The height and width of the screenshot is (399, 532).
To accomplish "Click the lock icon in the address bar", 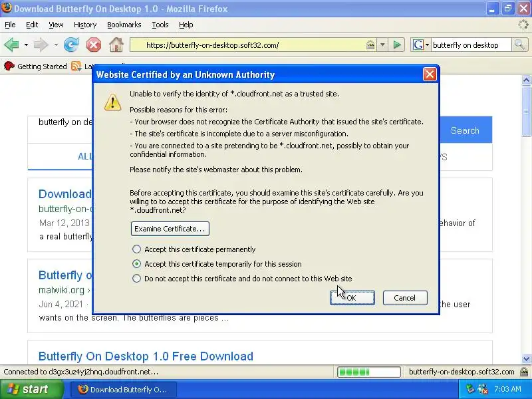I will [370, 45].
